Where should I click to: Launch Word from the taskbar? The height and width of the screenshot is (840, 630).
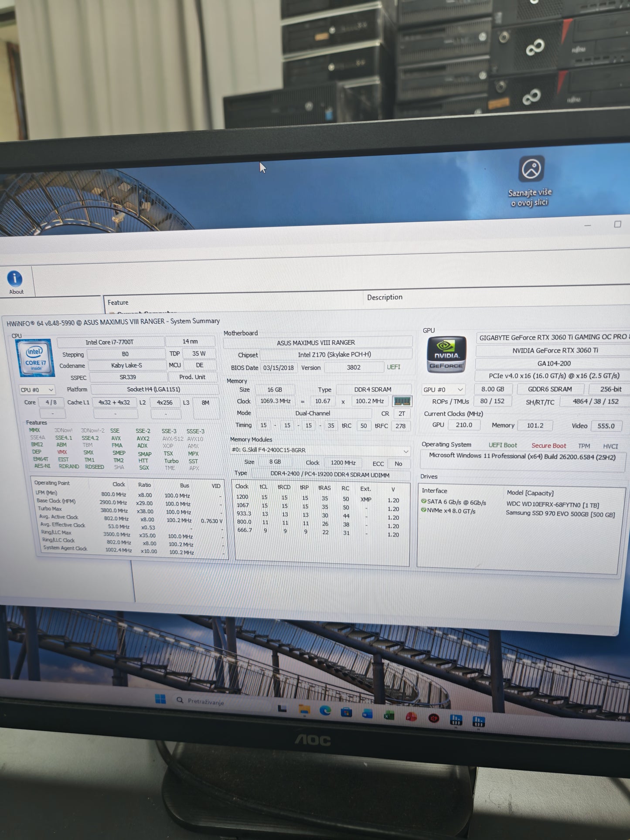[367, 714]
